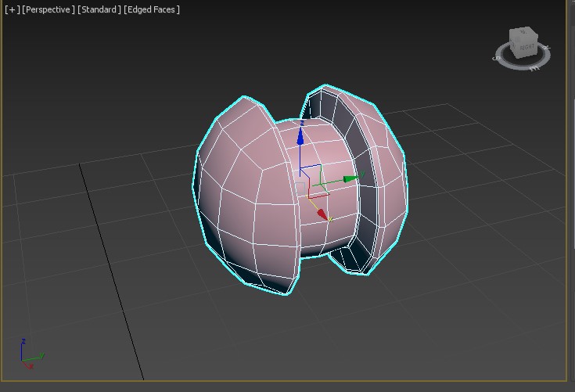Click the red X axis arrow of gizmo

[x=322, y=214]
